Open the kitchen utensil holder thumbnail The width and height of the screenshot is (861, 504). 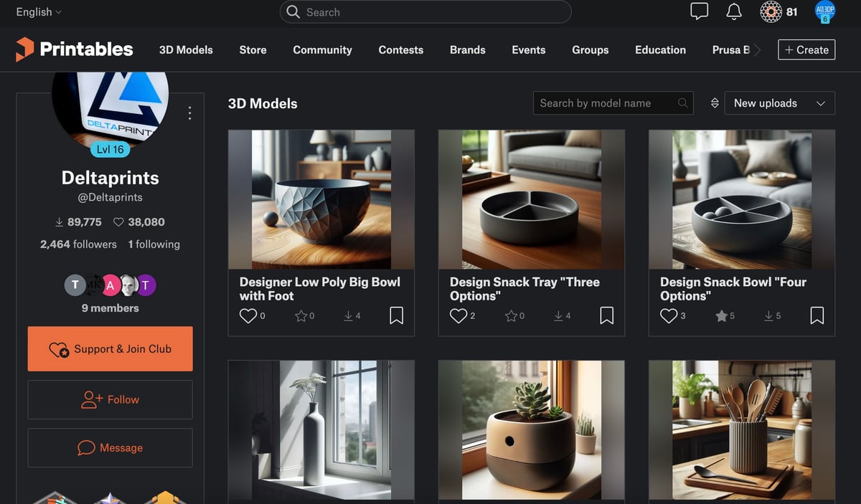pyautogui.click(x=741, y=430)
